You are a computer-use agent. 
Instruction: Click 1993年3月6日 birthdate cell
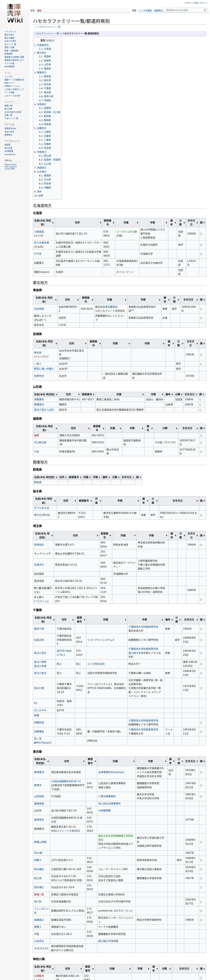coord(189,309)
